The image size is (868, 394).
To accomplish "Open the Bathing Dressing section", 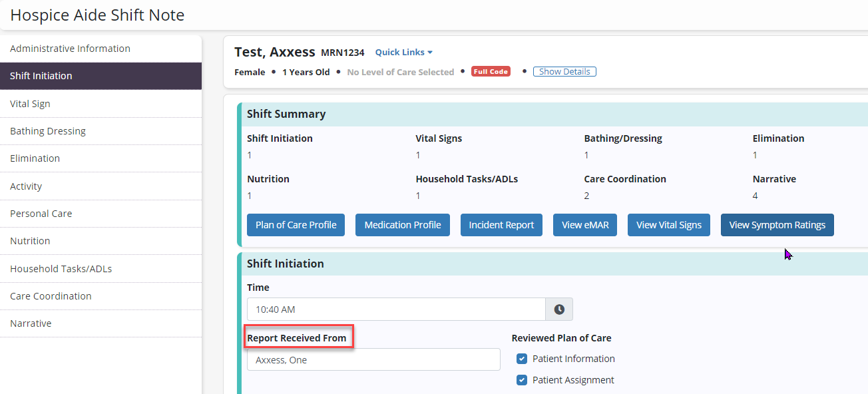I will 48,131.
